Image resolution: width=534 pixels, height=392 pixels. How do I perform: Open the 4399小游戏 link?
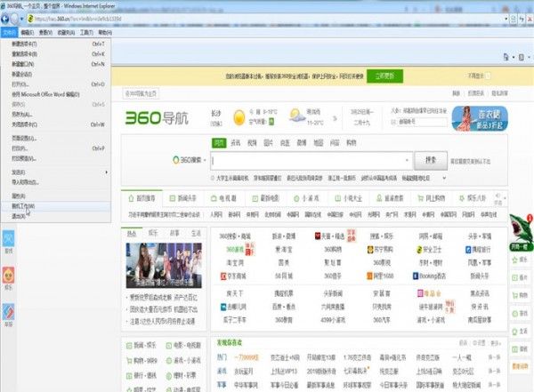(333, 320)
